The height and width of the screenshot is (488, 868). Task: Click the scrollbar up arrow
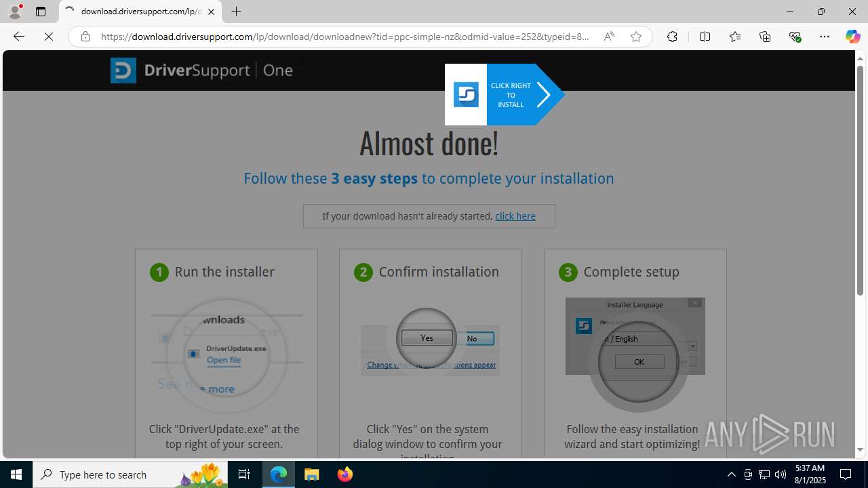(x=860, y=58)
